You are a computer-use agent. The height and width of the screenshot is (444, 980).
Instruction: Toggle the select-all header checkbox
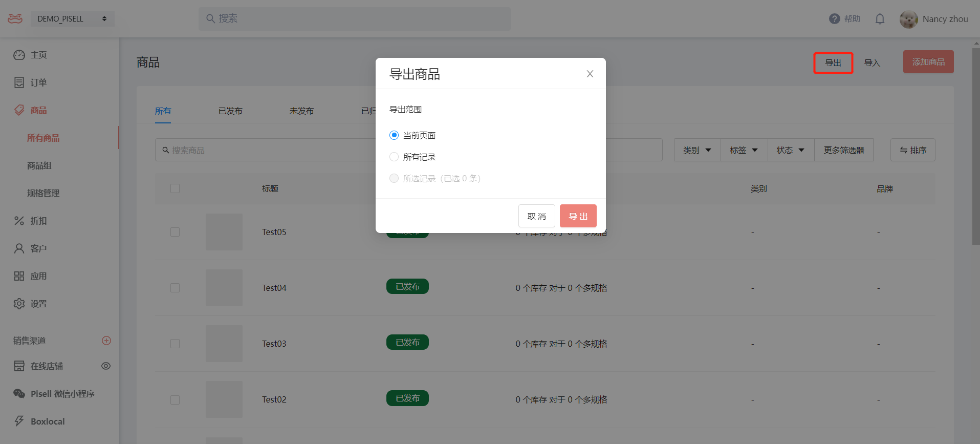[x=175, y=188]
